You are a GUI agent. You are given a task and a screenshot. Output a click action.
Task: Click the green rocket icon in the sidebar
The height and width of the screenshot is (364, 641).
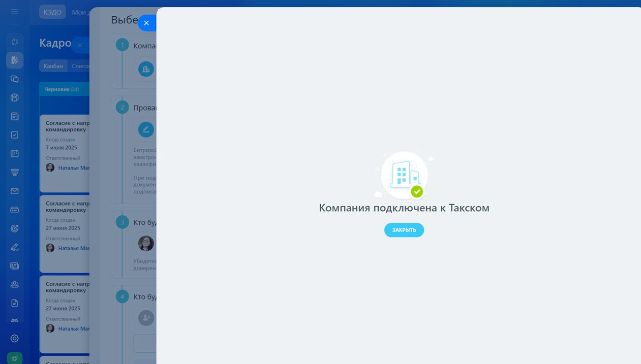coord(15,358)
